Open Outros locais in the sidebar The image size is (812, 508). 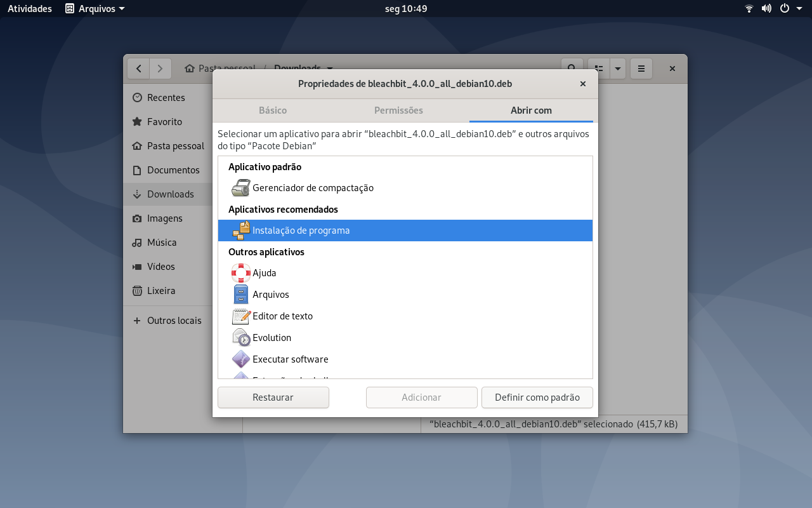[167, 321]
